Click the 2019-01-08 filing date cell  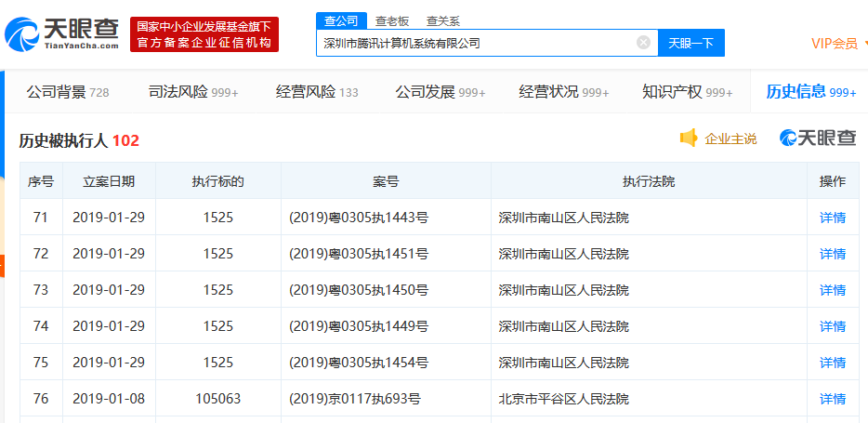point(109,399)
